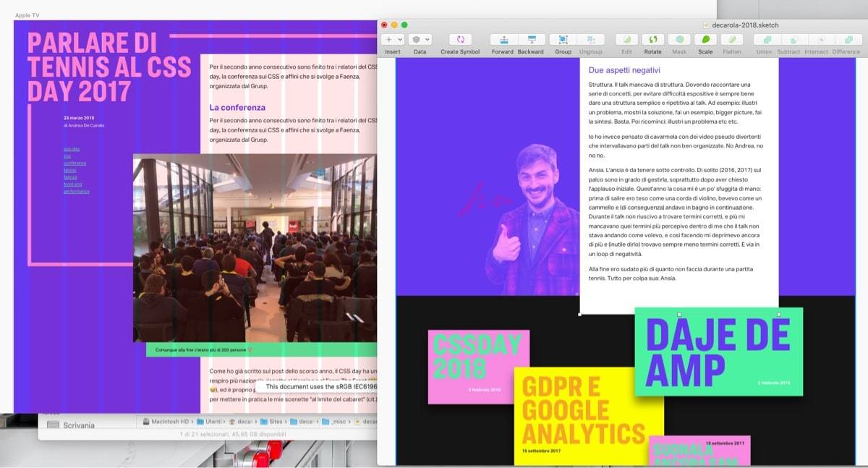Viewport: 868px width, 468px height.
Task: Activate the Scale tool icon
Action: [x=705, y=40]
